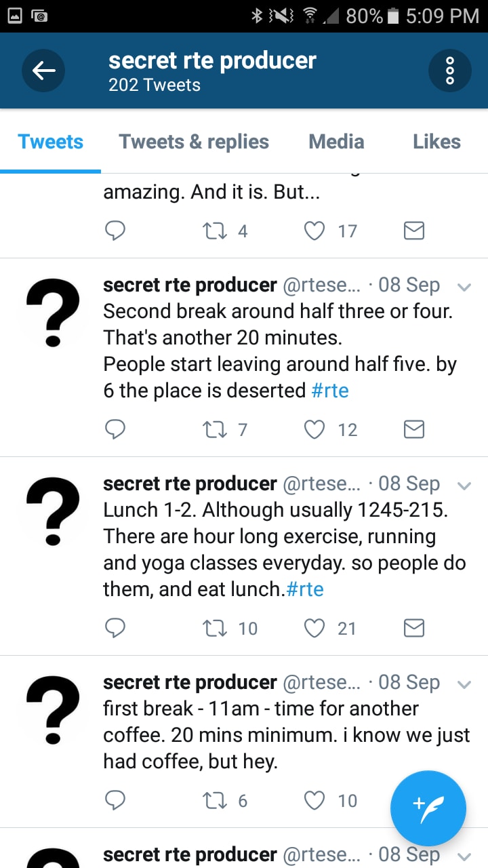This screenshot has width=488, height=868.
Task: Share 'Second break' tweet via direct message
Action: tap(414, 429)
